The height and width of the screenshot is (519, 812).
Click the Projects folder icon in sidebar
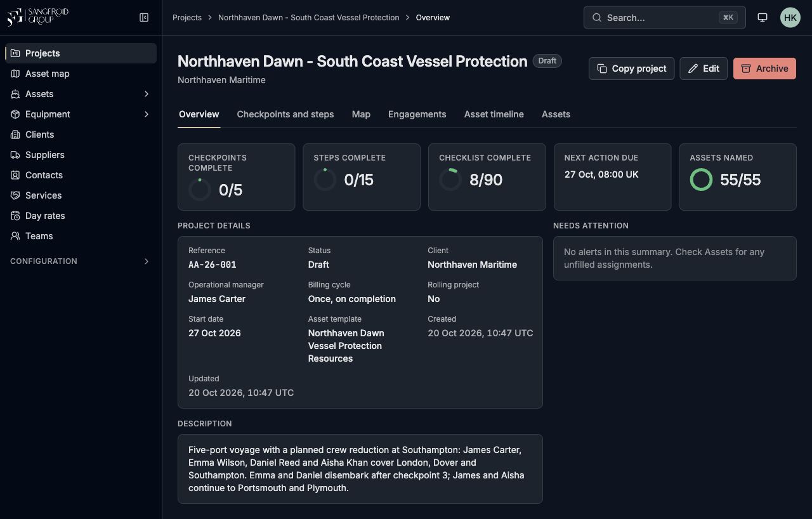(15, 53)
